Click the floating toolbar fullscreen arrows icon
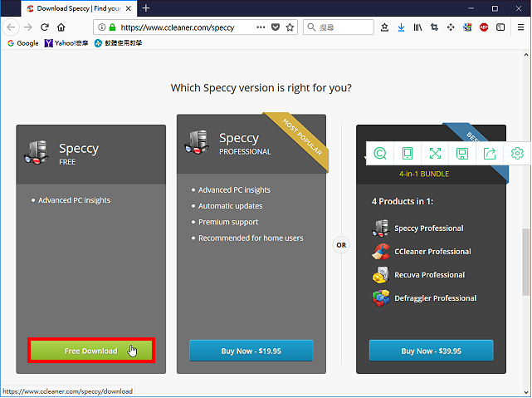Viewport: 532px width, 398px height. click(x=435, y=154)
